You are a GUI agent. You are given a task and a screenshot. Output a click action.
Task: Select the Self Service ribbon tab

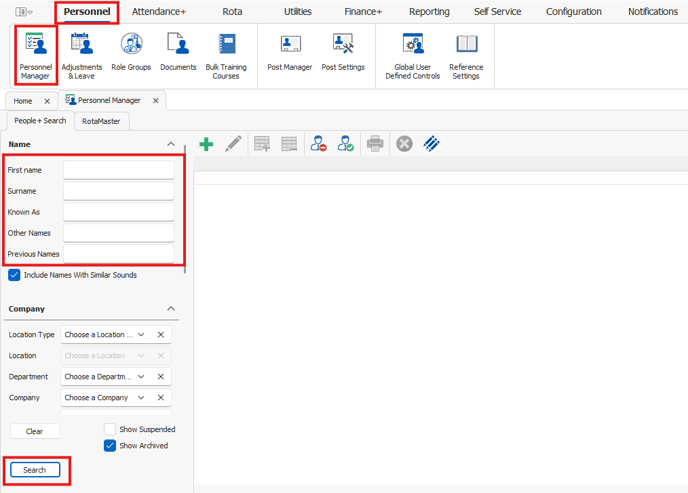click(497, 12)
